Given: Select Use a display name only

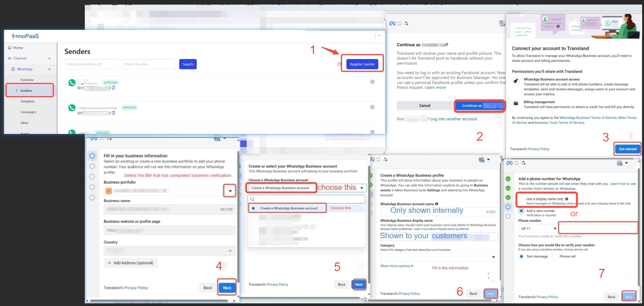Looking at the screenshot, I should [522, 199].
